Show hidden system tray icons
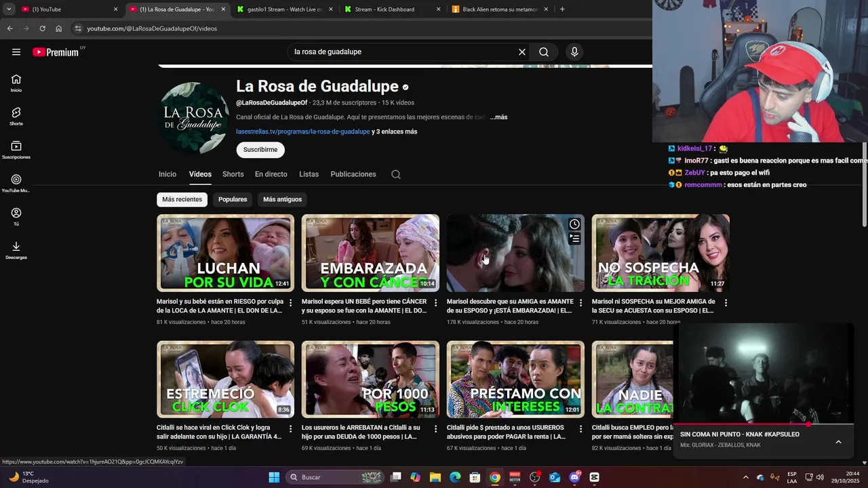 tap(746, 477)
